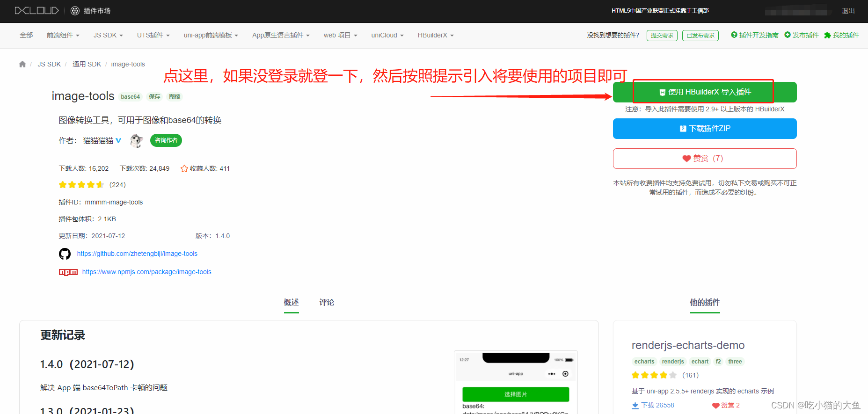This screenshot has width=868, height=414.
Task: Open the GitHub logo icon
Action: coord(65,254)
